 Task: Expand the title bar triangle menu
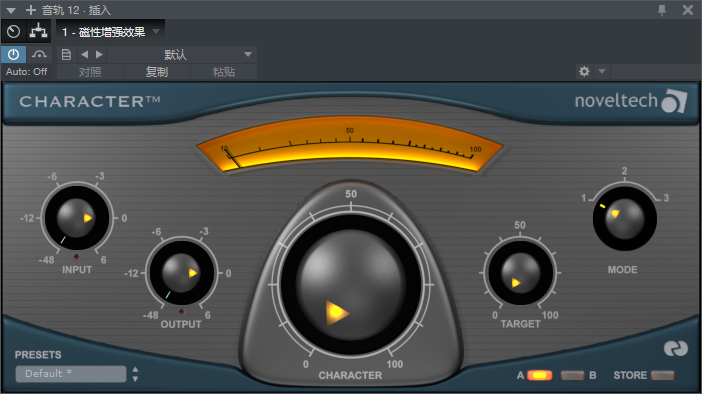click(x=11, y=10)
